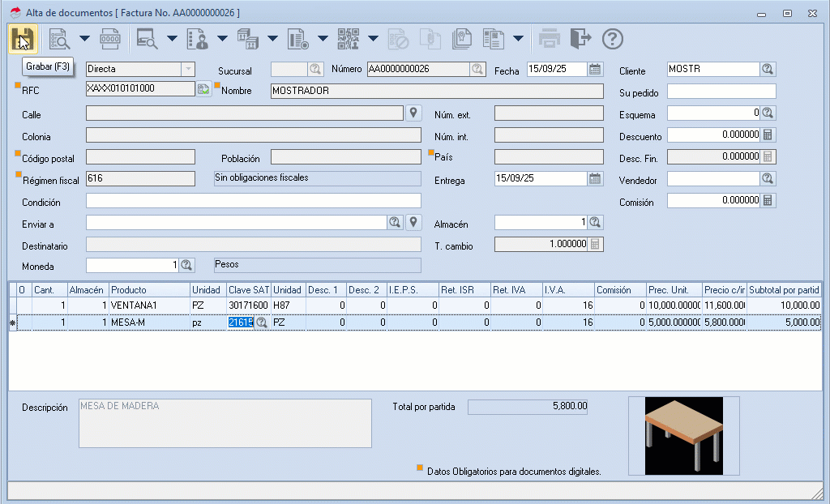The height and width of the screenshot is (504, 830).
Task: Open the Entrega date calendar picker
Action: 596,178
